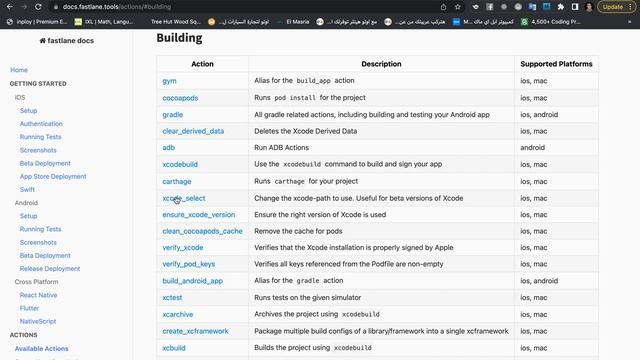
Task: Open App Store Deployment sidebar link
Action: pos(53,176)
